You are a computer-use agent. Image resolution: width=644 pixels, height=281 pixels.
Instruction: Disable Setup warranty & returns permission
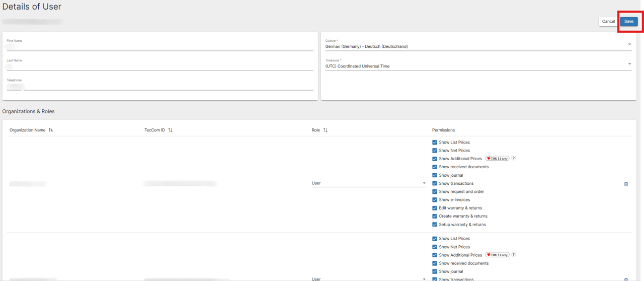[x=435, y=225]
